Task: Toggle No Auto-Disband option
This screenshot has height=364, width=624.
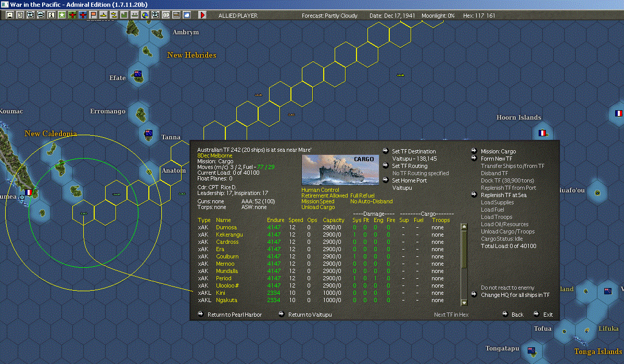Action: click(371, 201)
